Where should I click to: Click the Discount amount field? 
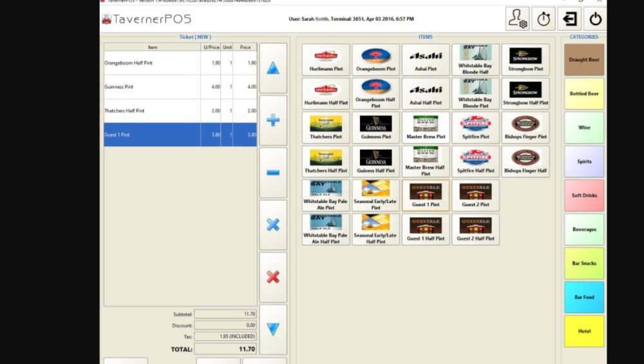click(225, 325)
